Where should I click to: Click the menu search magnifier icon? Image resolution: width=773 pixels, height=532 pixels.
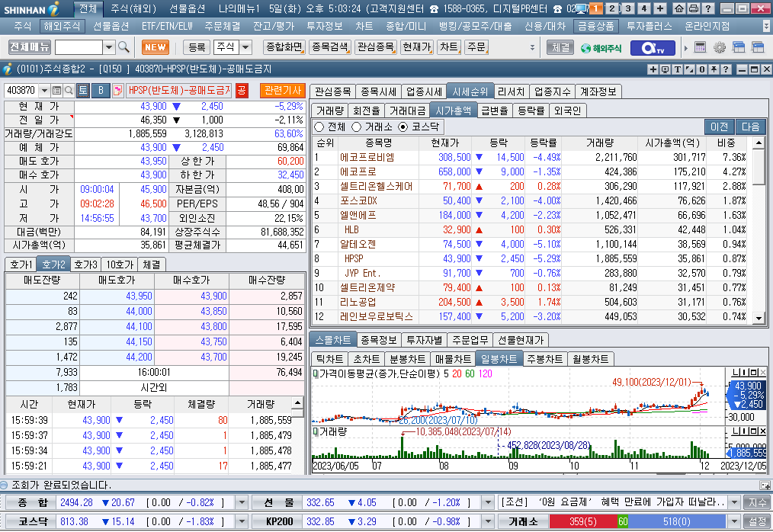[x=123, y=47]
